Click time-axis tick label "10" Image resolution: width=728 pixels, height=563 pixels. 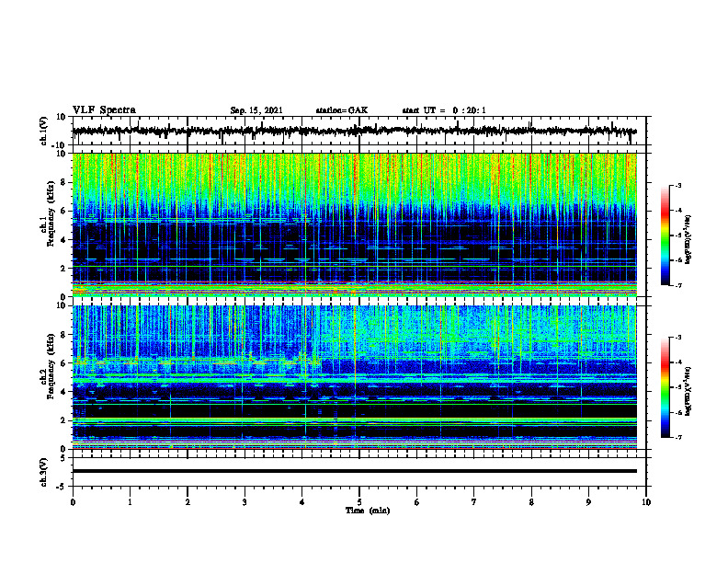tap(646, 502)
